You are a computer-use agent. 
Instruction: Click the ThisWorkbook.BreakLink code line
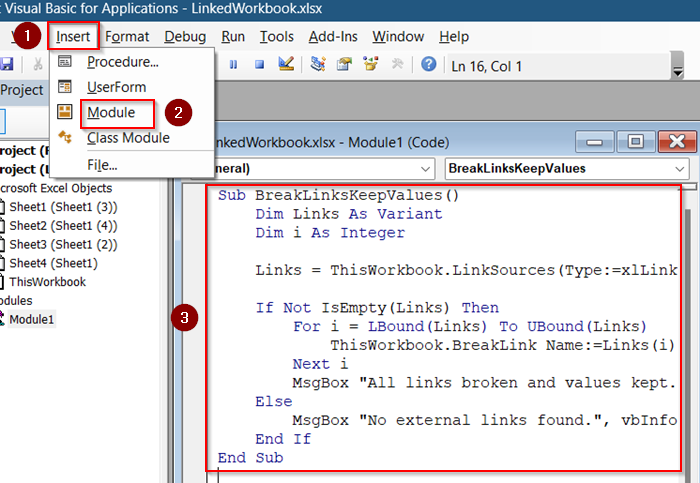502,346
